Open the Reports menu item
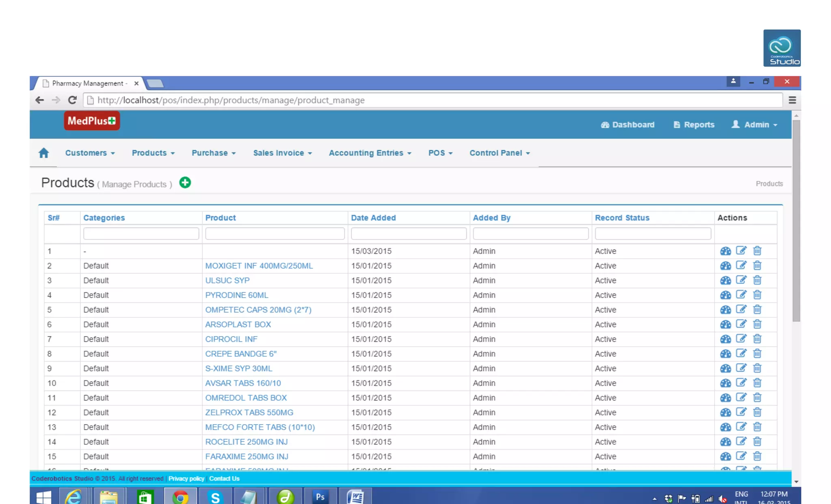Screen dimensions: 831x504 [x=694, y=124]
